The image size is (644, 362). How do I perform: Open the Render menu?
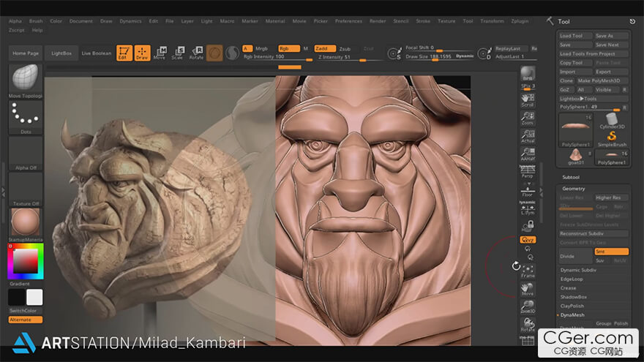click(378, 21)
